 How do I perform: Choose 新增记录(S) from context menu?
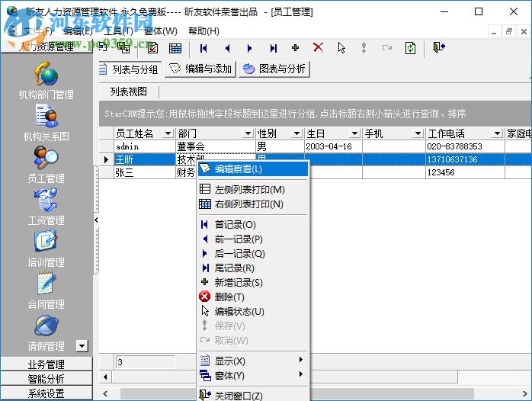pyautogui.click(x=253, y=283)
